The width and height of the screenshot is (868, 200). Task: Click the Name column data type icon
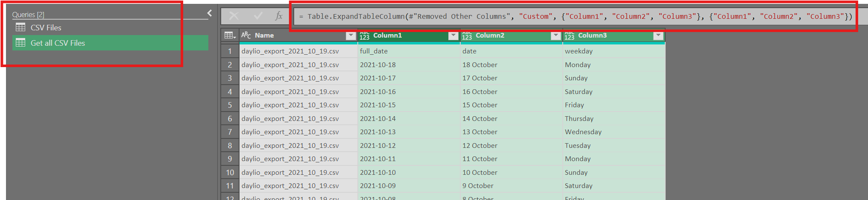pyautogui.click(x=246, y=35)
